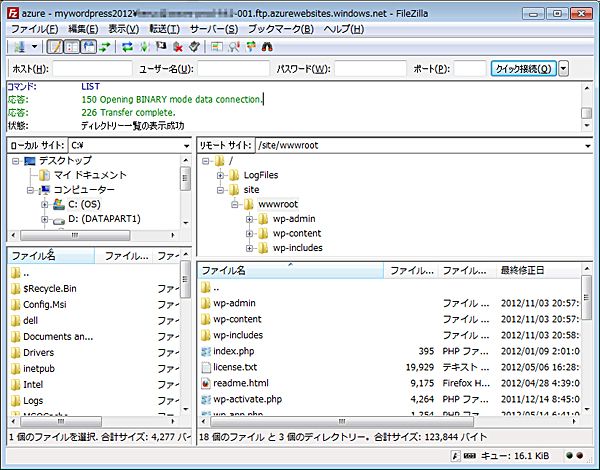This screenshot has height=470, width=600.
Task: Select Config.Msi in local file list
Action: click(94, 305)
